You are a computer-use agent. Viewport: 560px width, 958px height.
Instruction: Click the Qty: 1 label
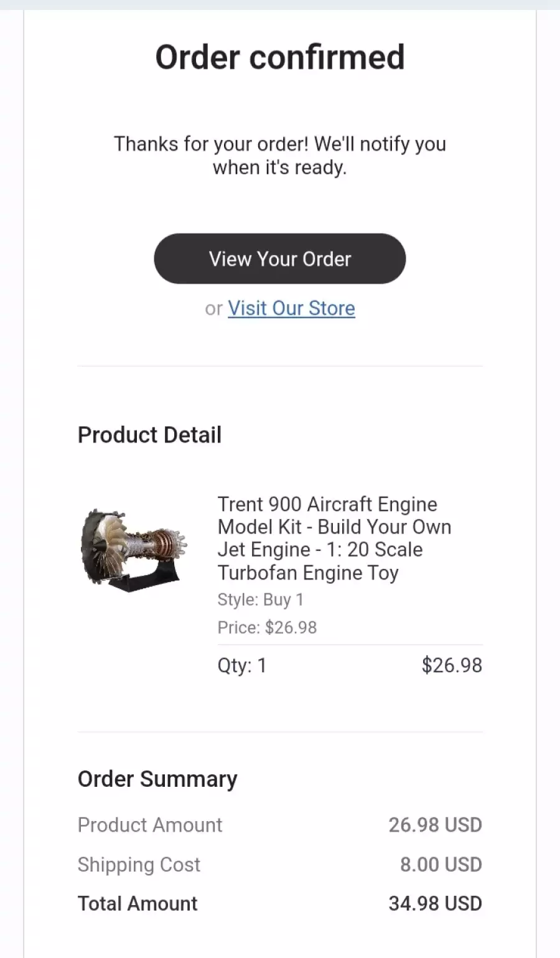point(242,665)
